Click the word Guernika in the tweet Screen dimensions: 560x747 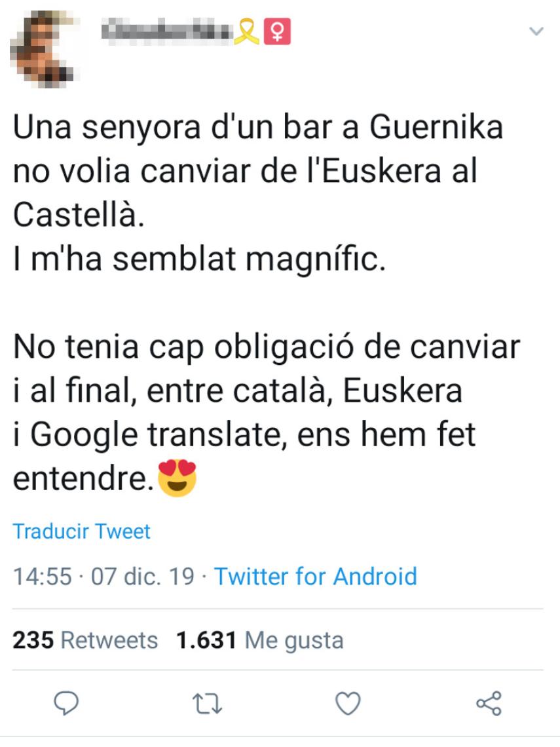point(437,128)
